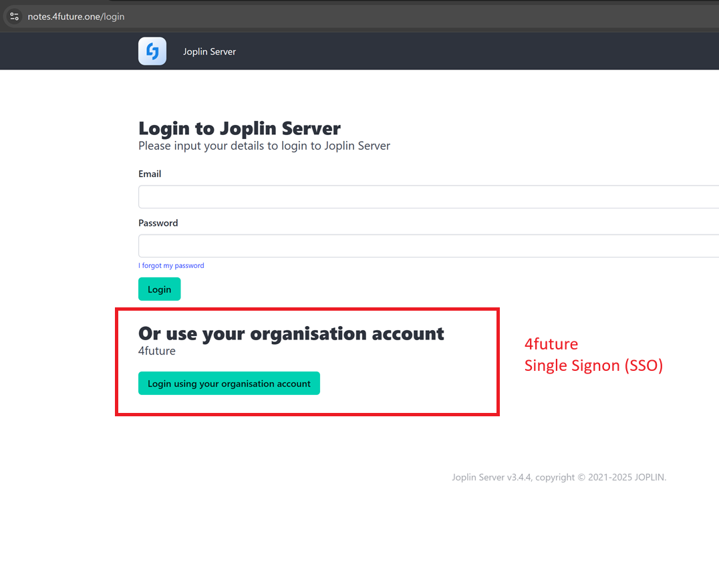Click the Joplin logo icon in header

[x=152, y=51]
